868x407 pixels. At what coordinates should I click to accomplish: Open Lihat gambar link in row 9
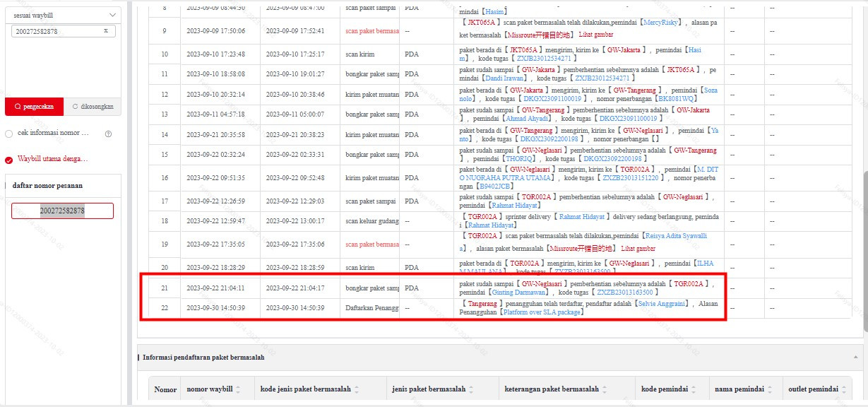[x=595, y=35]
